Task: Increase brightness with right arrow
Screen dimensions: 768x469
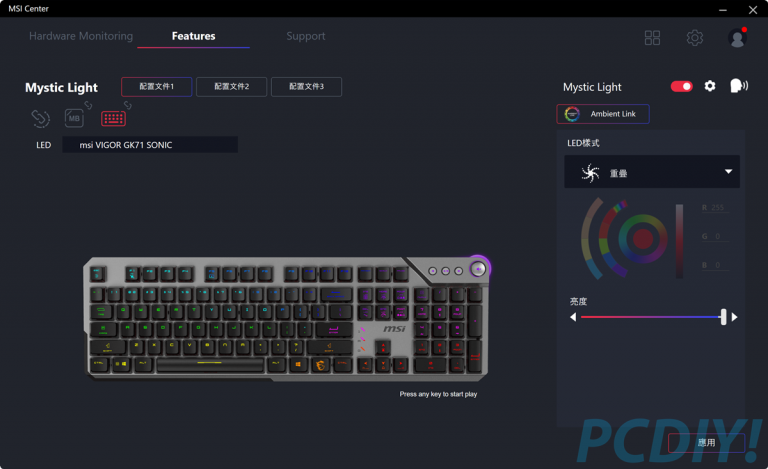Action: coord(734,317)
